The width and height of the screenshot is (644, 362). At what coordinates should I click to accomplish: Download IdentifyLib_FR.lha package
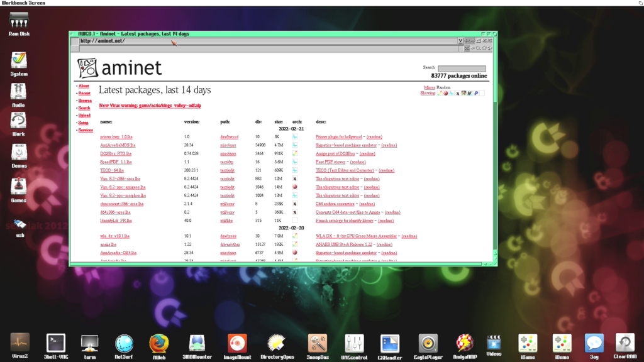pos(116,221)
